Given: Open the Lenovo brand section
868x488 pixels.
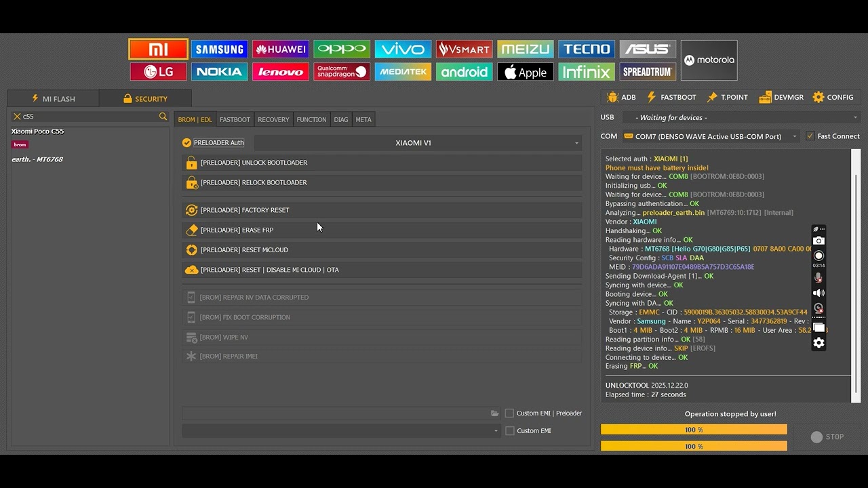Looking at the screenshot, I should click(x=281, y=72).
